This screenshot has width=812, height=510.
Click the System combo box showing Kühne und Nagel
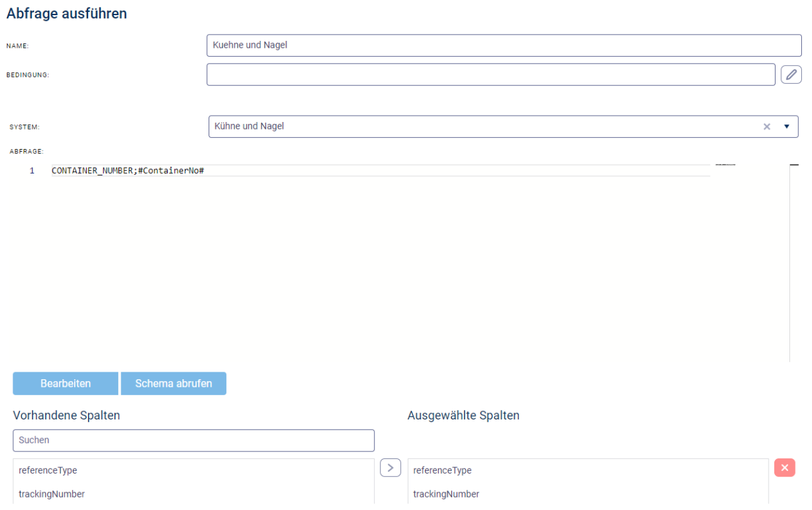tap(484, 126)
